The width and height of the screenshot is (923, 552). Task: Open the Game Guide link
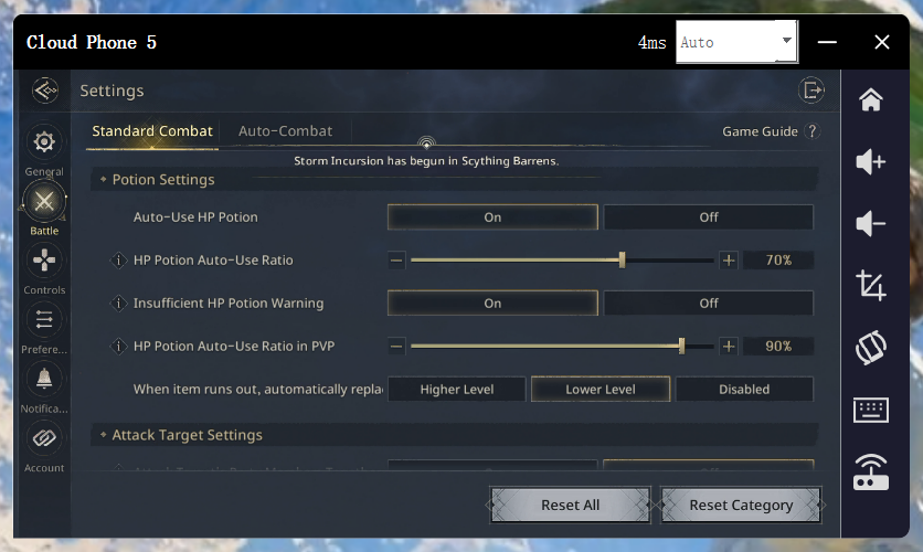(x=760, y=131)
